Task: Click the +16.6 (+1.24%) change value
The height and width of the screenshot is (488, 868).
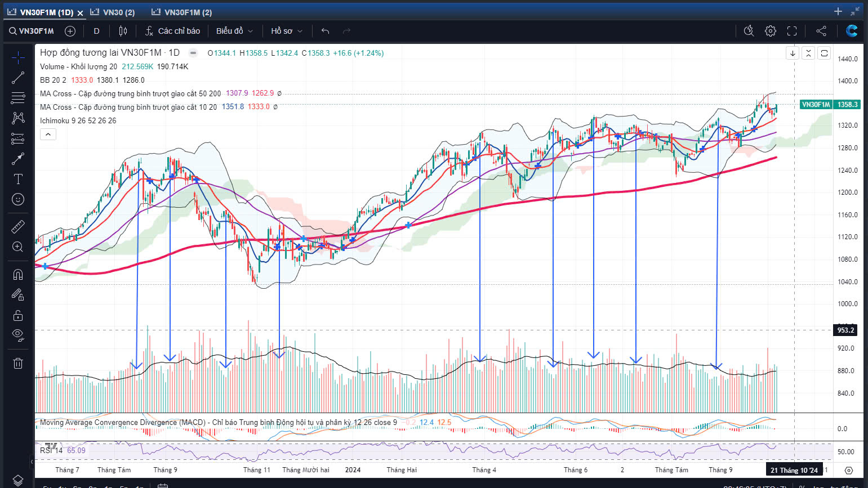Action: 358,53
